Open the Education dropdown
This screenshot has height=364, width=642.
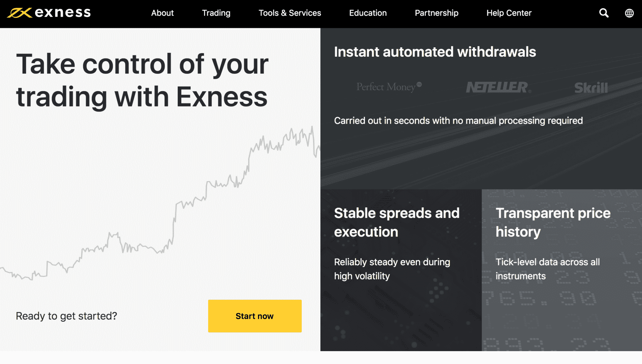point(368,13)
